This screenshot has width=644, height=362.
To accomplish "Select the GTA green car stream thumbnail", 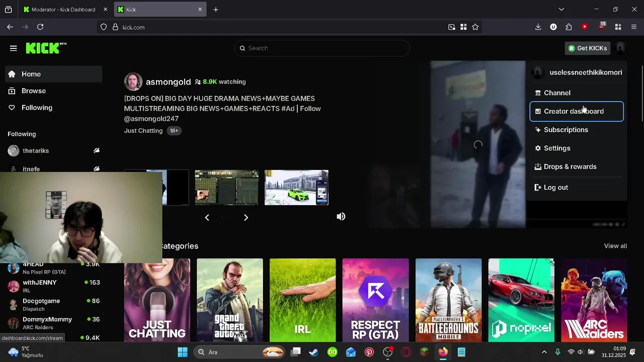I will tap(296, 188).
